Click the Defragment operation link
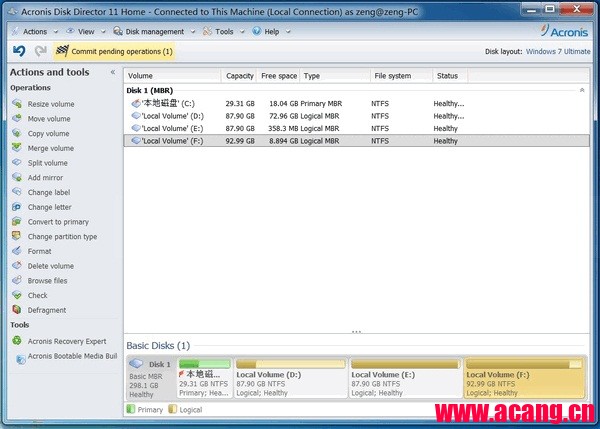 pos(47,310)
